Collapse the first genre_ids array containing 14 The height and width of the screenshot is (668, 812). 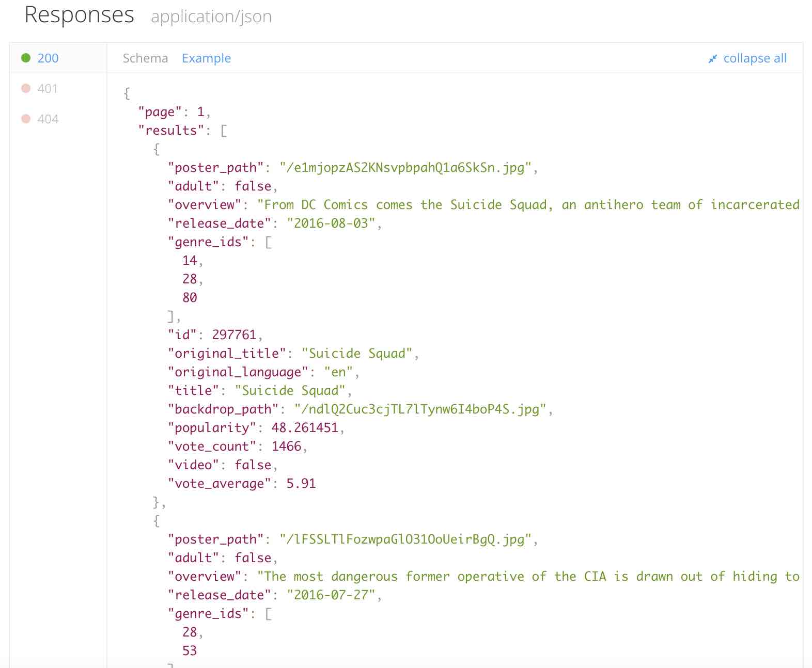click(x=268, y=242)
